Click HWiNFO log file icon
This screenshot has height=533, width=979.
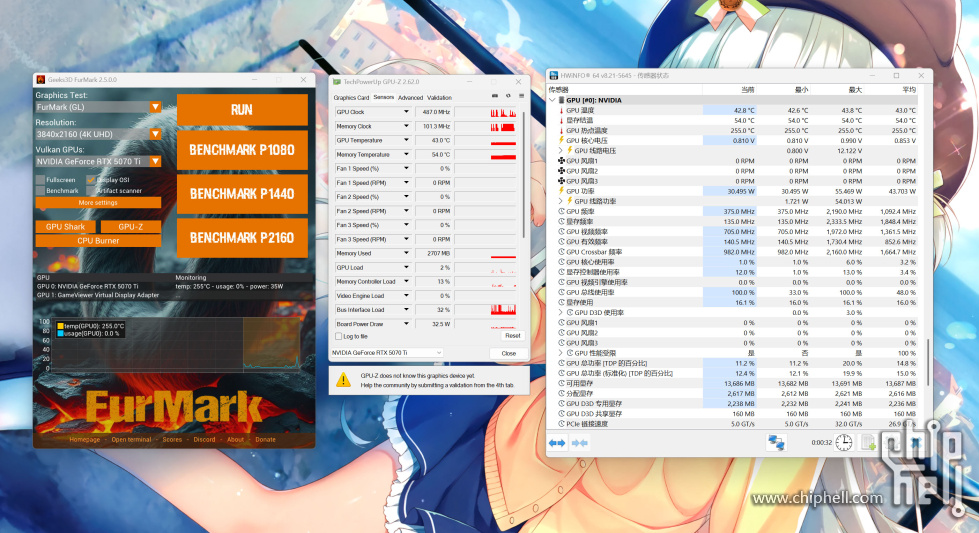pyautogui.click(x=868, y=443)
